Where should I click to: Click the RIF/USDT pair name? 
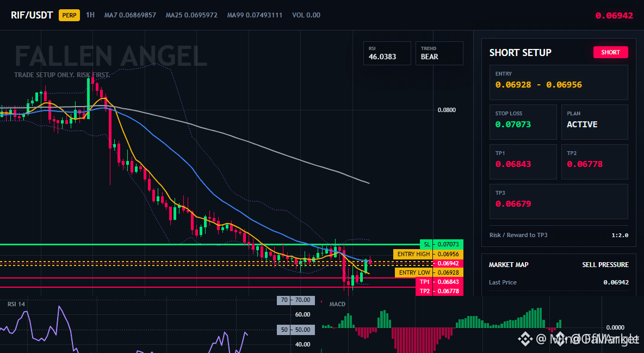click(32, 15)
